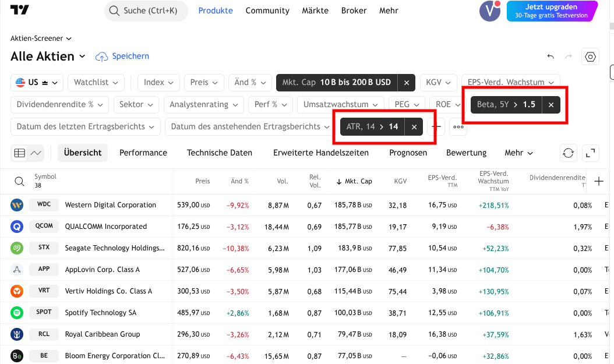Open the Analystenrating filter dropdown
Image resolution: width=614 pixels, height=364 pixels.
click(x=204, y=104)
